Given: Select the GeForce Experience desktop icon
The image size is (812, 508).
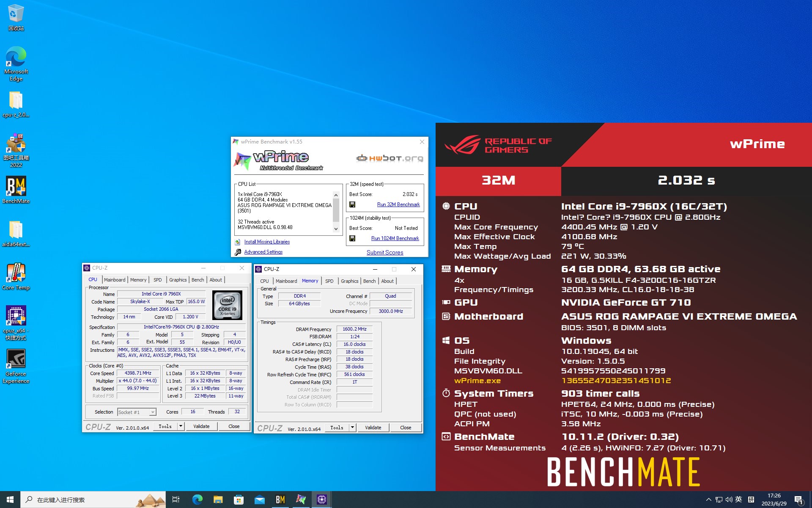Looking at the screenshot, I should 16,366.
